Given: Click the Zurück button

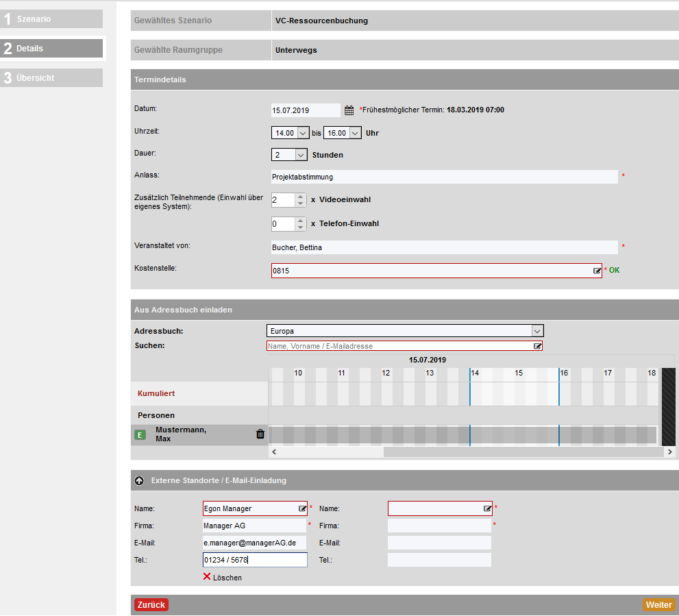Looking at the screenshot, I should point(151,605).
